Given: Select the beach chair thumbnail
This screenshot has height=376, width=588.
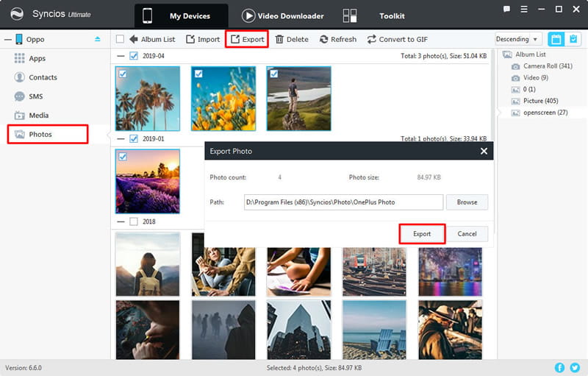Looking at the screenshot, I should [x=374, y=330].
